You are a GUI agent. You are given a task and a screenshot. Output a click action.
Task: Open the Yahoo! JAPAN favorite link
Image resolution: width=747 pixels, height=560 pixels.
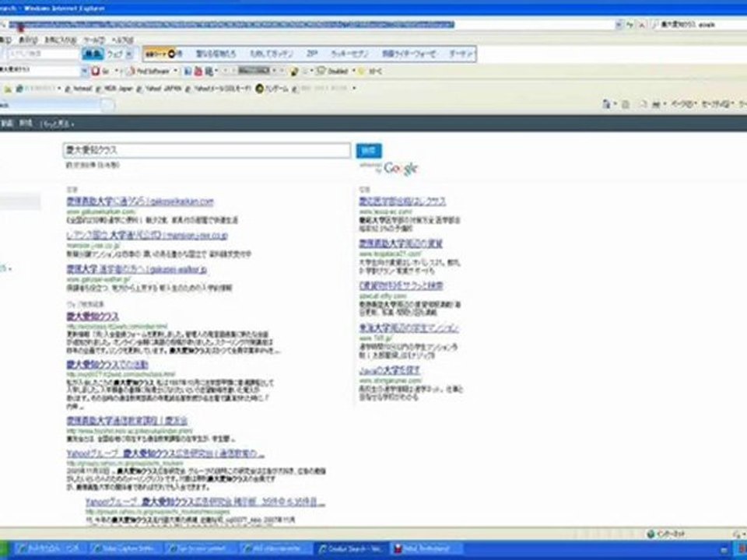[160, 89]
